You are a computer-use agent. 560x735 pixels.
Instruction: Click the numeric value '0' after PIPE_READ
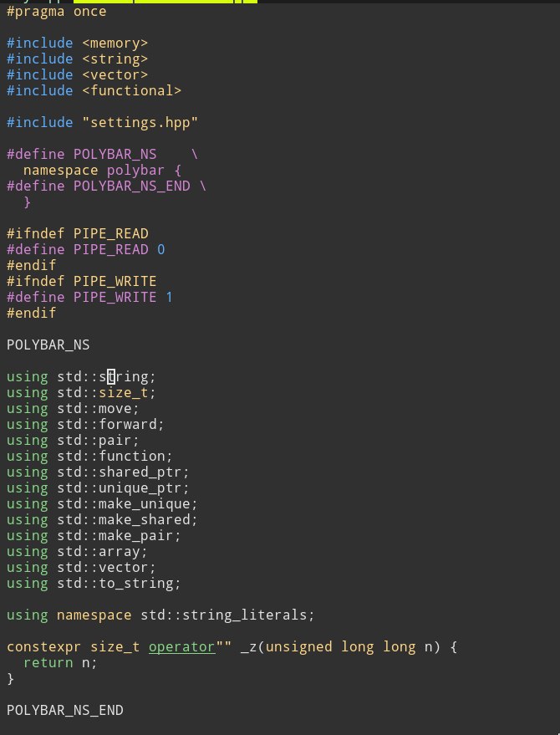[161, 249]
